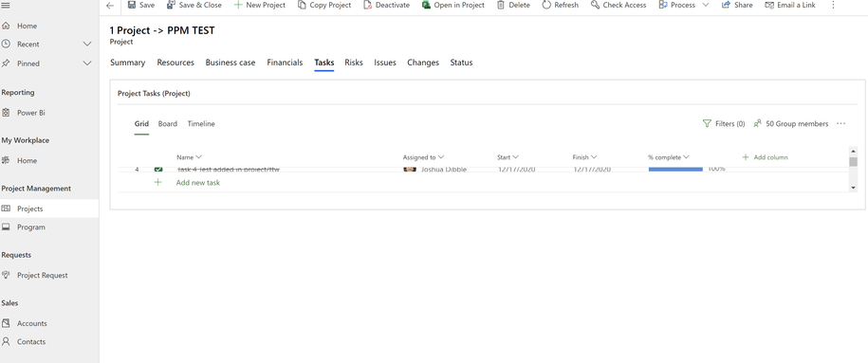The image size is (868, 363).
Task: Click Add new task
Action: (x=197, y=183)
